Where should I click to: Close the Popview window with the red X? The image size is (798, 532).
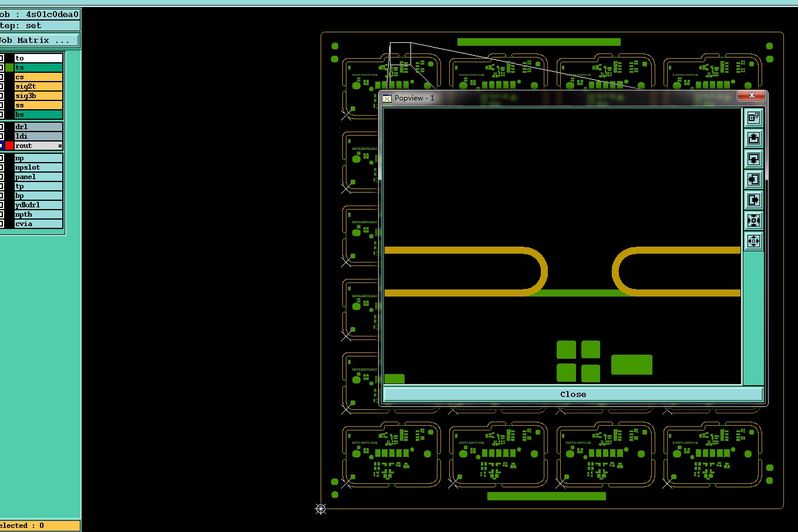click(x=751, y=95)
